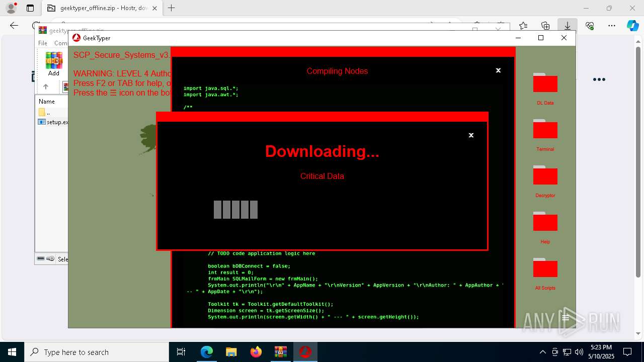The image size is (644, 362).
Task: Open the WinRAR Commands menu
Action: pos(61,43)
